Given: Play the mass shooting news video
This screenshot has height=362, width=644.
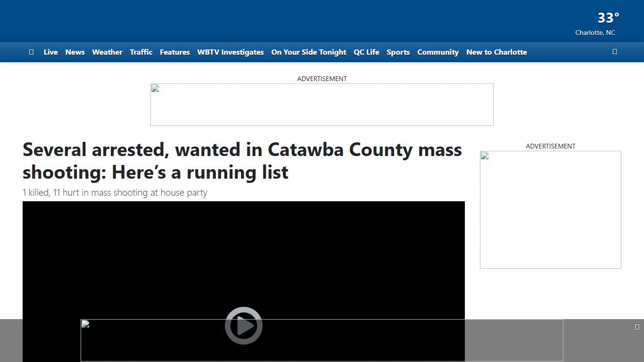Looking at the screenshot, I should pos(243,325).
